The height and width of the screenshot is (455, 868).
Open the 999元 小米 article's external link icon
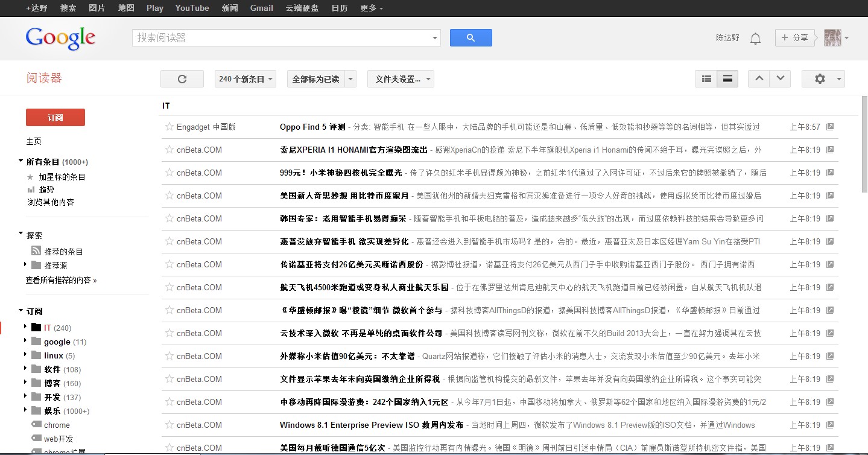(x=830, y=173)
